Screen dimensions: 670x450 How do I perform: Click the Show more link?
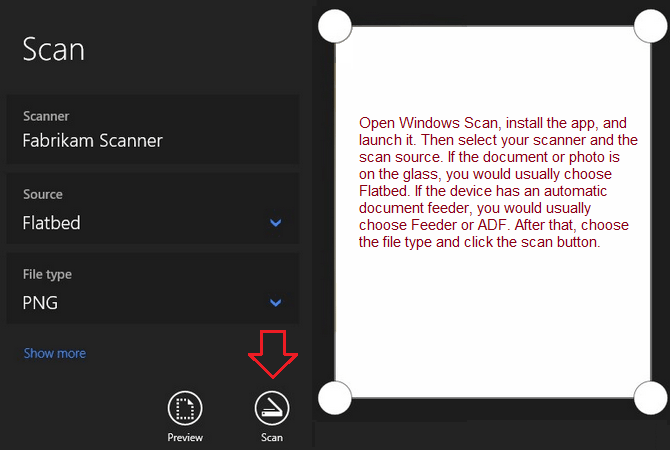(55, 353)
